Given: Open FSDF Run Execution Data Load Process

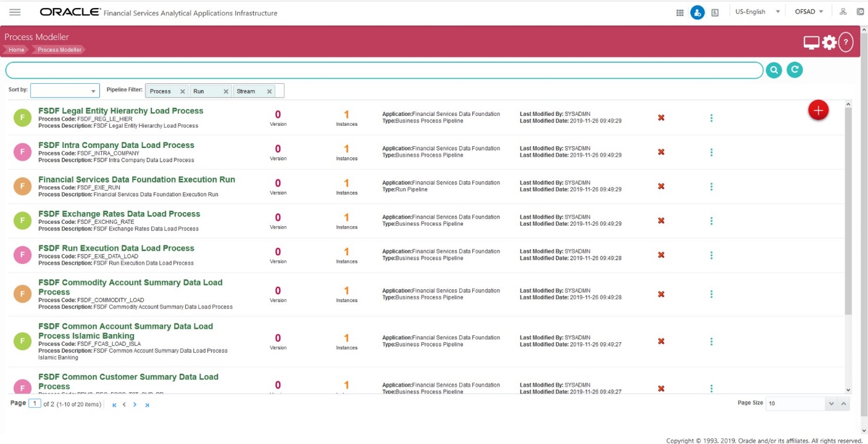Looking at the screenshot, I should click(116, 248).
